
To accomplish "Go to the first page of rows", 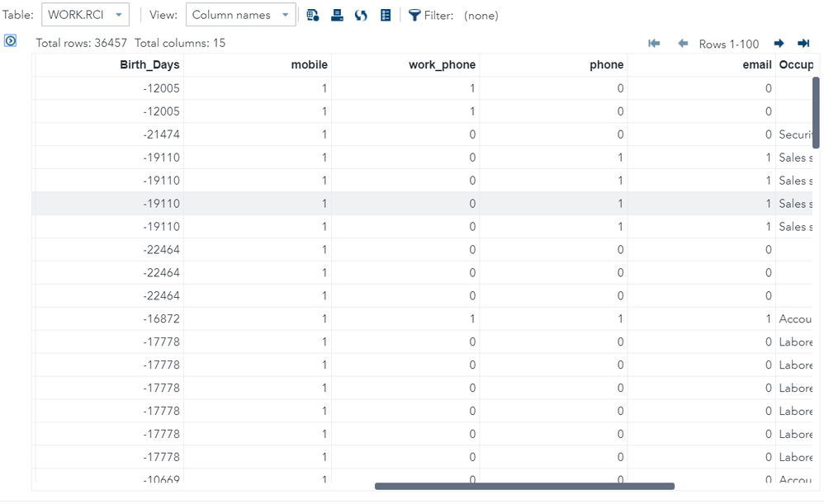I will [x=654, y=44].
